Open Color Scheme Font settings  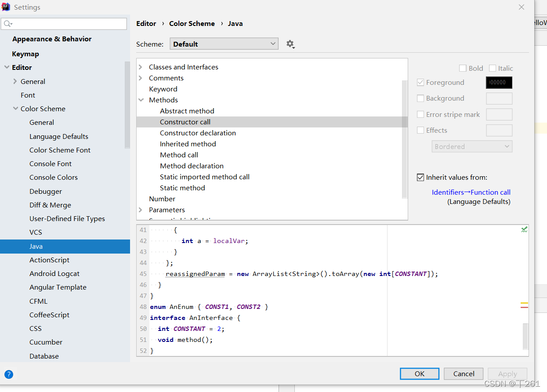pyautogui.click(x=60, y=150)
